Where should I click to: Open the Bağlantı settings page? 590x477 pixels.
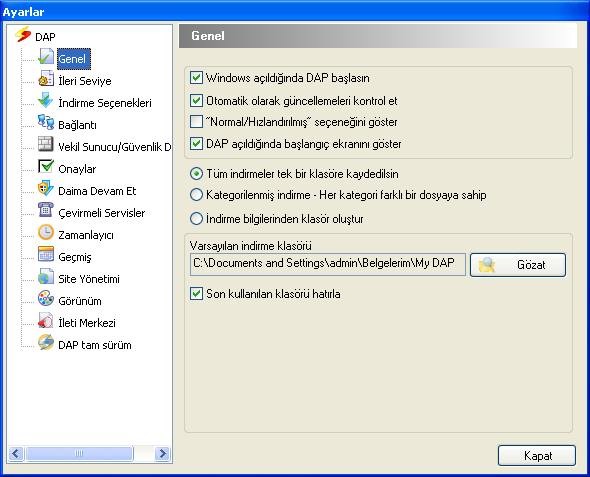[77, 125]
